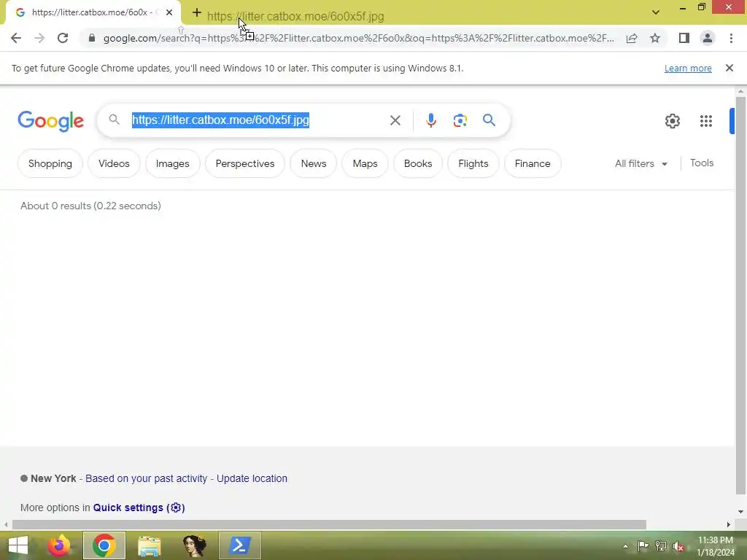Image resolution: width=747 pixels, height=560 pixels.
Task: Switch to Videos results
Action: 114,163
